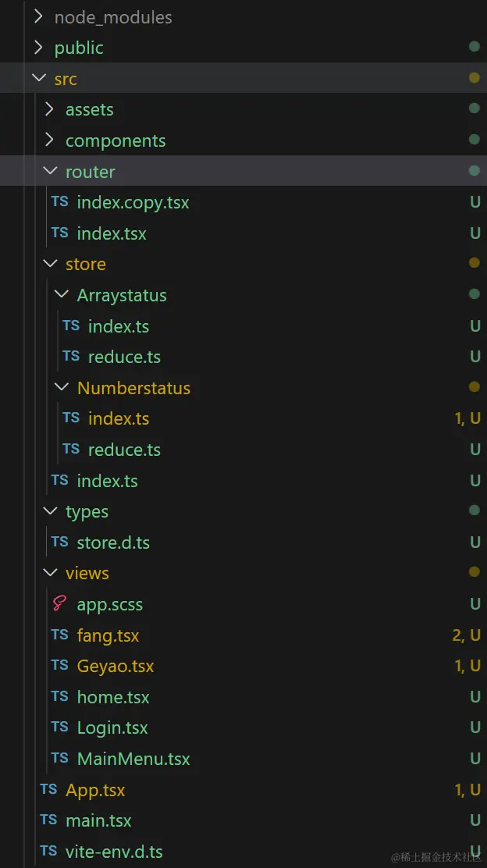Viewport: 487px width, 868px height.
Task: Open app.scss file
Action: click(109, 604)
